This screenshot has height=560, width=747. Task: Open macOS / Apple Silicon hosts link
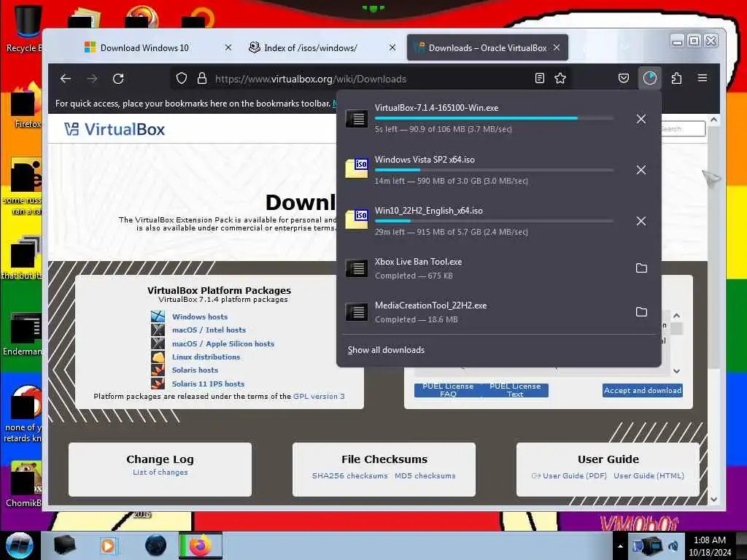(x=223, y=343)
